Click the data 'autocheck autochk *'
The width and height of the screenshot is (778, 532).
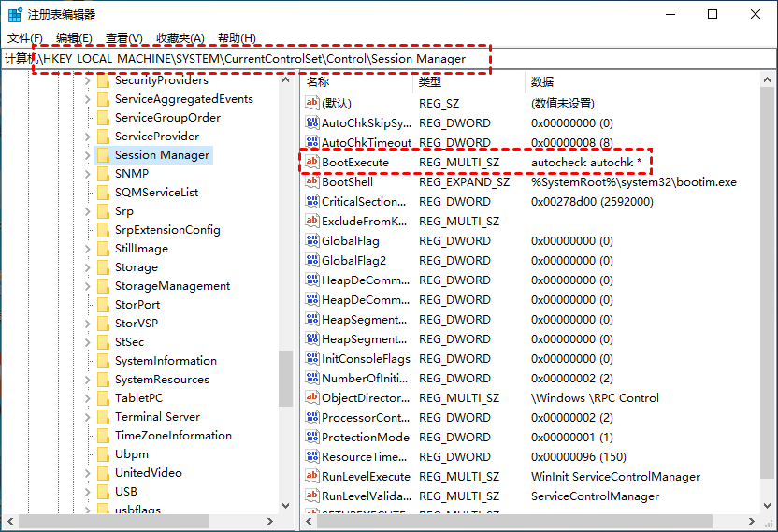tap(586, 163)
